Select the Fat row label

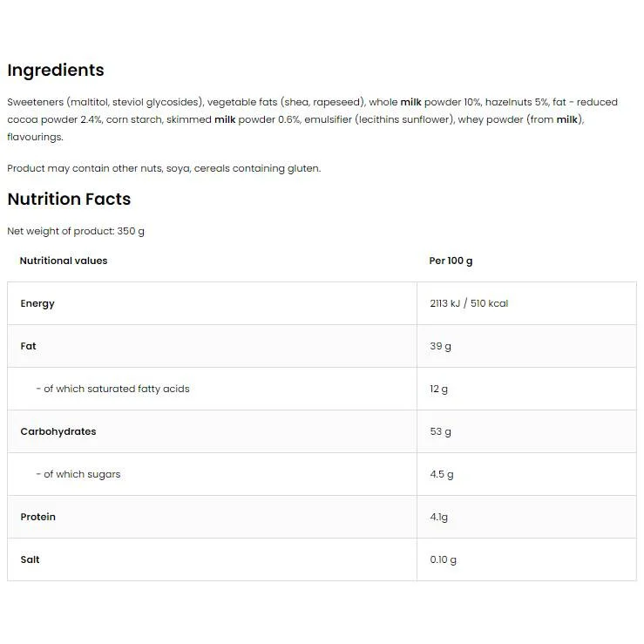click(29, 346)
